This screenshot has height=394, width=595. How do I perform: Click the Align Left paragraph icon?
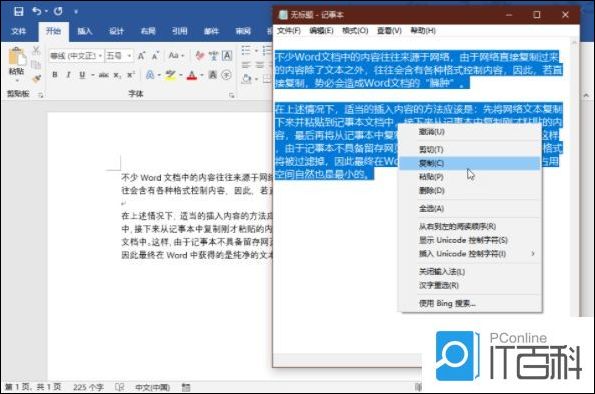(246, 65)
